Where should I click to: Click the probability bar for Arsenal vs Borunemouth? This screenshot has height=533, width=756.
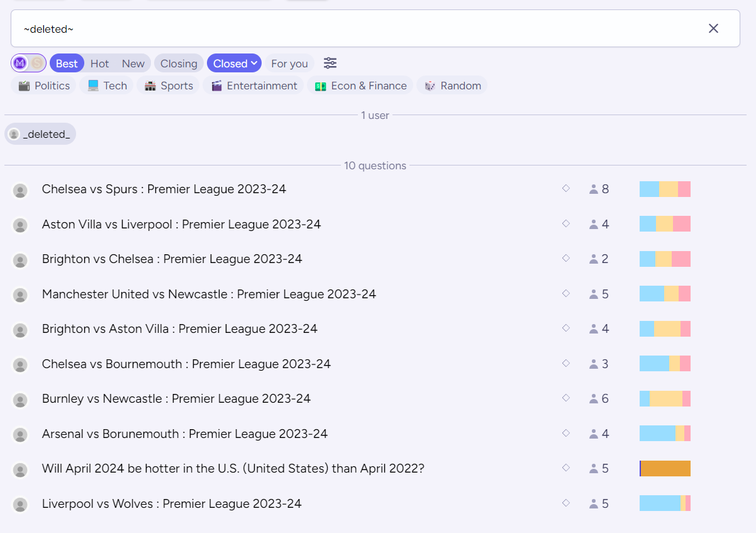[665, 434]
